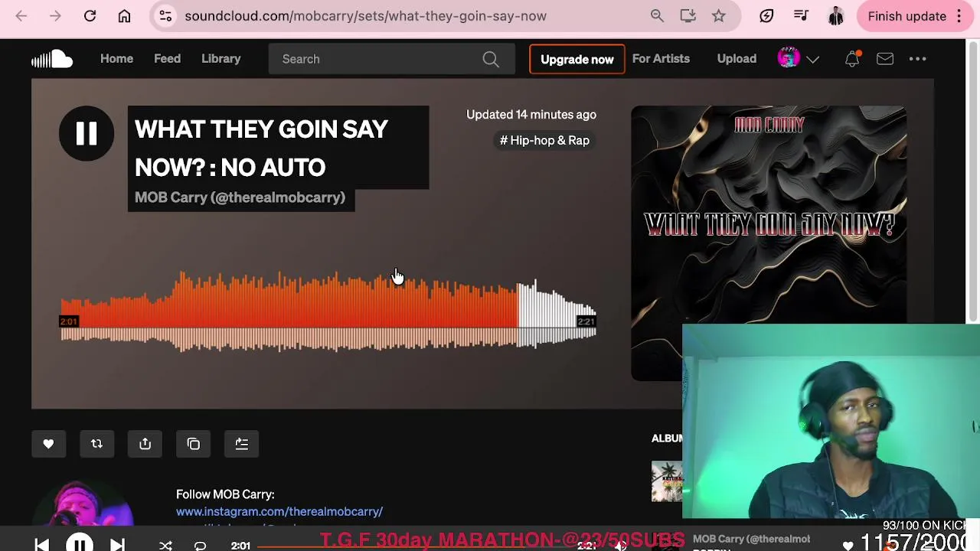Image resolution: width=980 pixels, height=551 pixels.
Task: Click the 2:01 elapsed time on waveform
Action: point(69,321)
